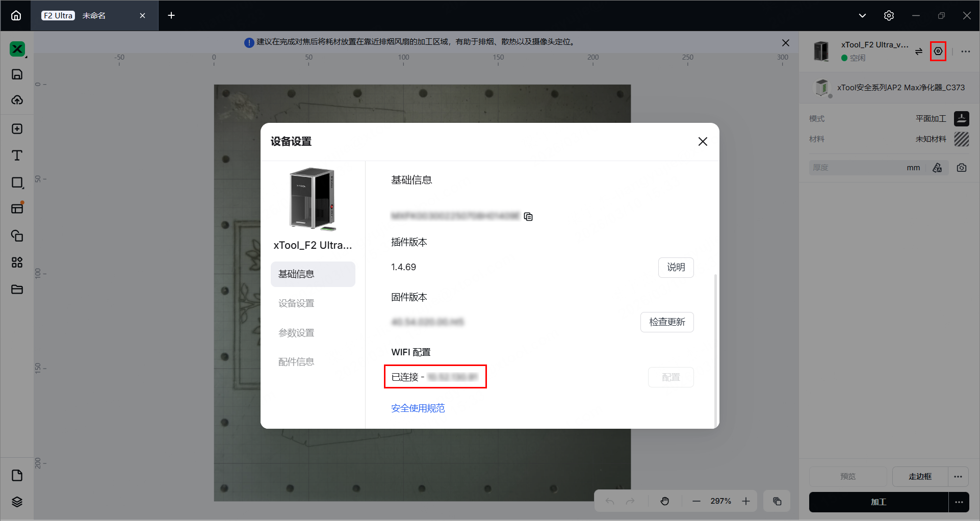
Task: Open the 安全使用规范 link
Action: (418, 408)
